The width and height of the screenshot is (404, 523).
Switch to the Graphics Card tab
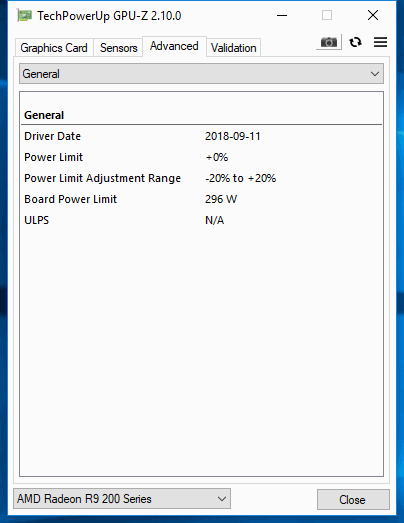pyautogui.click(x=54, y=48)
